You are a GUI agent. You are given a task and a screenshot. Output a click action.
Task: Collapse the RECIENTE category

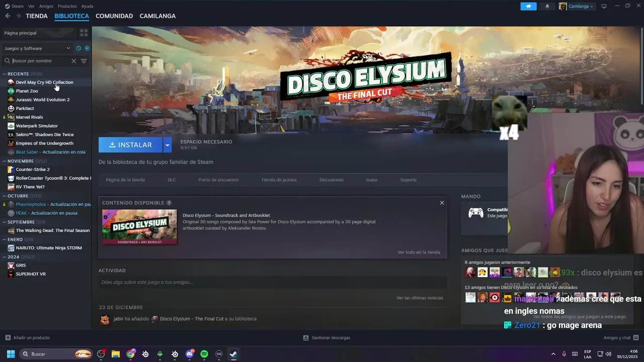(4, 74)
